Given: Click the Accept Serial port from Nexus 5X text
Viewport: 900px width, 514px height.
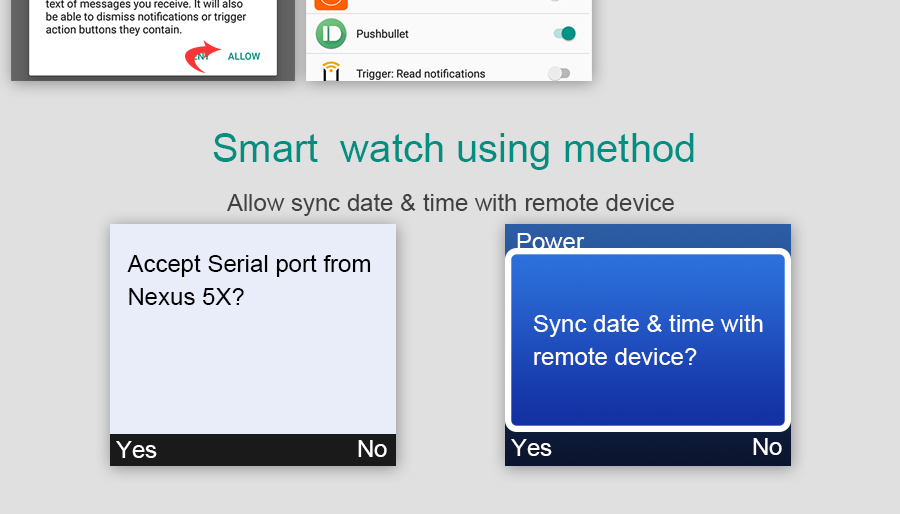Looking at the screenshot, I should coord(249,280).
